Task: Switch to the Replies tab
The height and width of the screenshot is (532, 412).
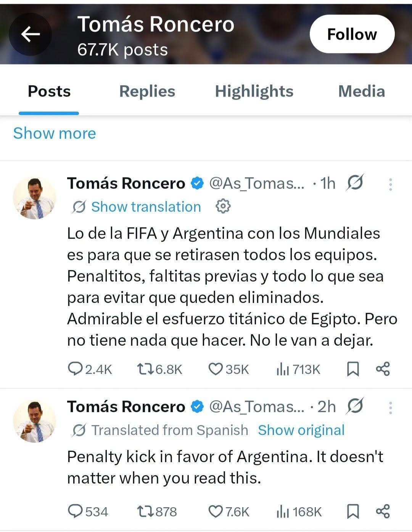Action: (x=147, y=91)
